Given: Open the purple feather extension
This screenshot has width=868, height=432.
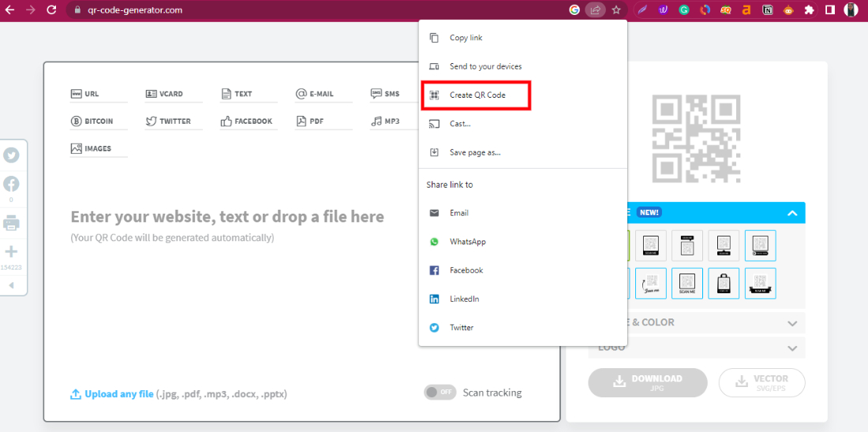Looking at the screenshot, I should (642, 10).
